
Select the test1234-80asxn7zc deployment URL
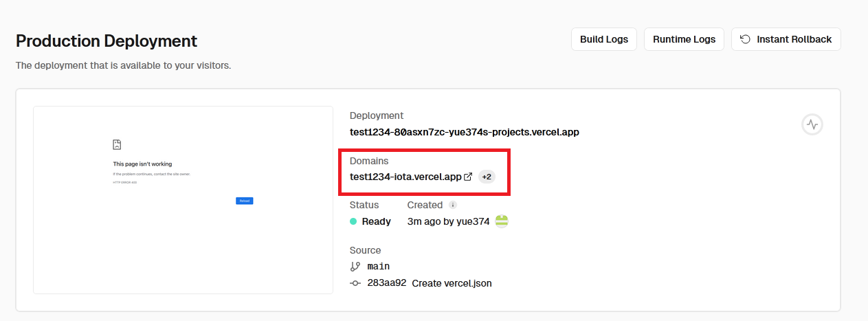pyautogui.click(x=465, y=132)
